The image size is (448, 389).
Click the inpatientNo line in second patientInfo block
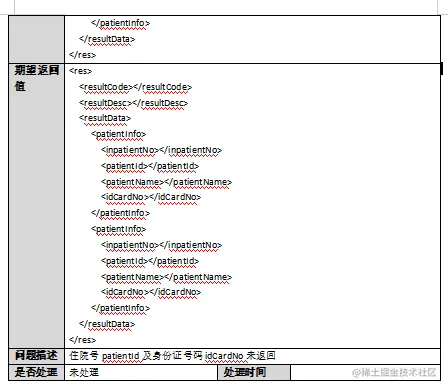161,245
